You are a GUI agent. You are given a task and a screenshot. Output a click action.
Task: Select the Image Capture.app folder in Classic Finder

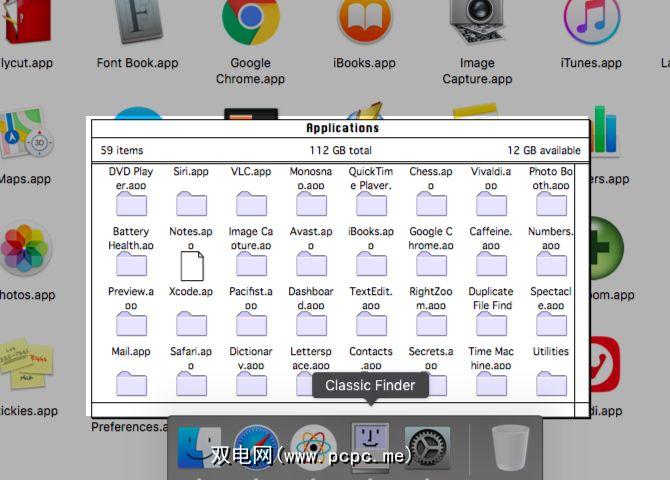pos(251,264)
